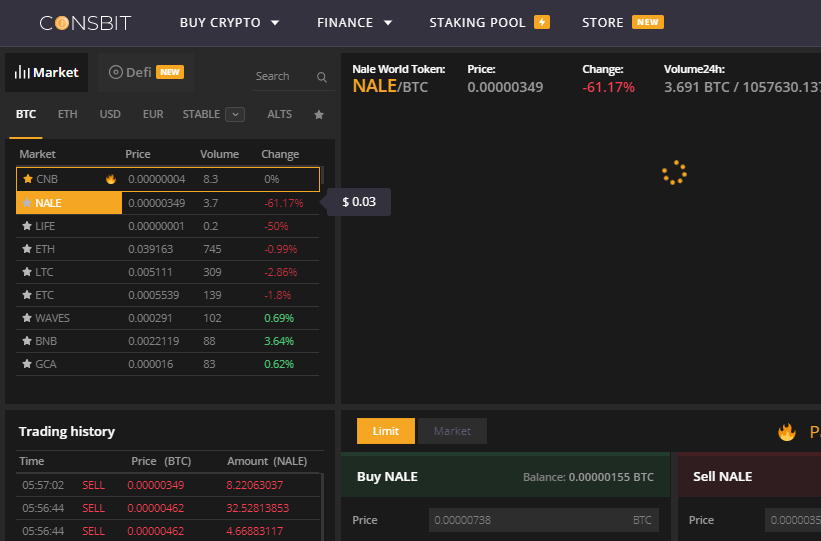This screenshot has height=541, width=821.
Task: Select the LIFE change -50%
Action: [276, 226]
